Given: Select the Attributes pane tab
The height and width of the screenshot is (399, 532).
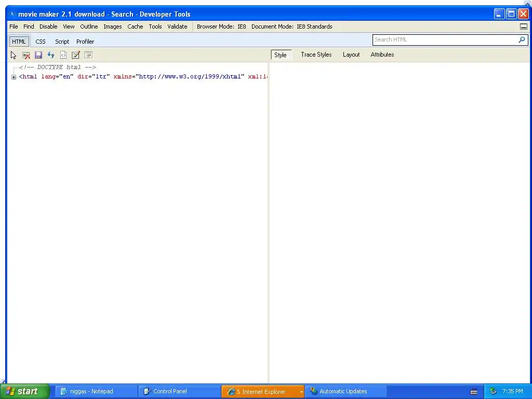Looking at the screenshot, I should (x=382, y=55).
